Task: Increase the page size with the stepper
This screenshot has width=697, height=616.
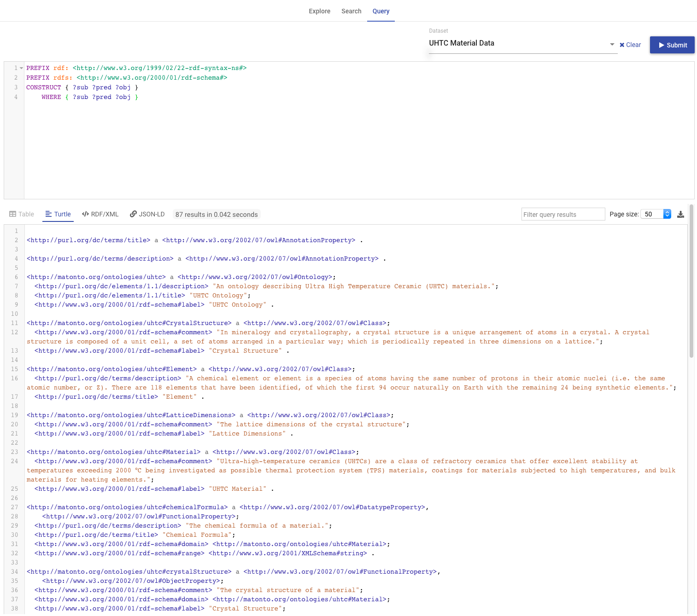Action: pos(667,212)
